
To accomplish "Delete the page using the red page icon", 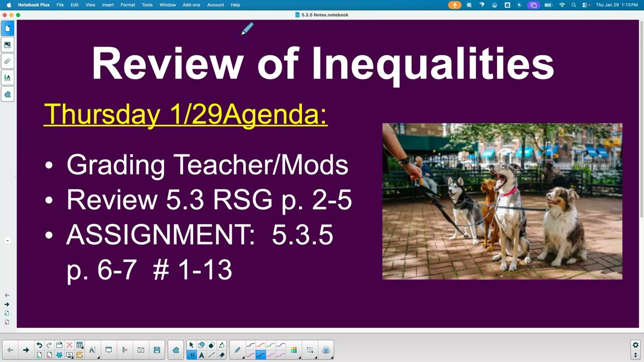I will (49, 355).
